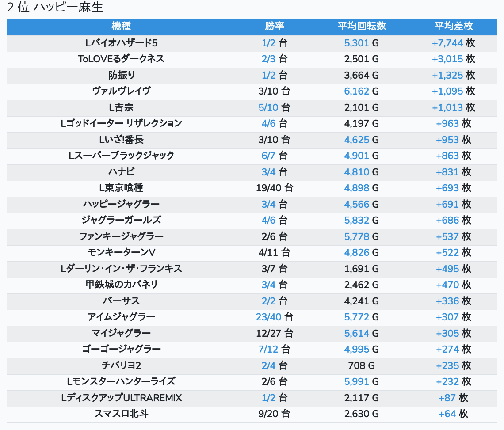Click the average spins value "1,691 G"

click(x=362, y=269)
